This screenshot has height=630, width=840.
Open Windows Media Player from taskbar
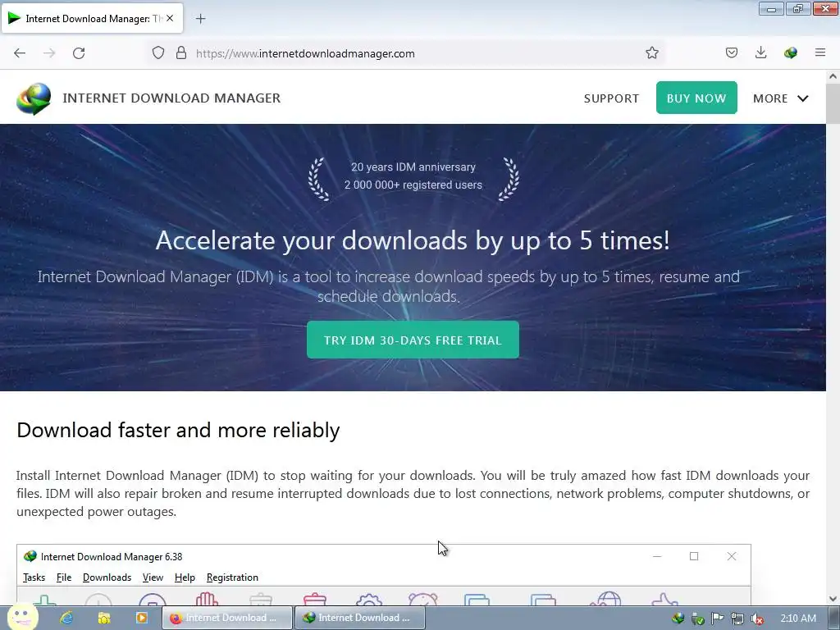(141, 618)
